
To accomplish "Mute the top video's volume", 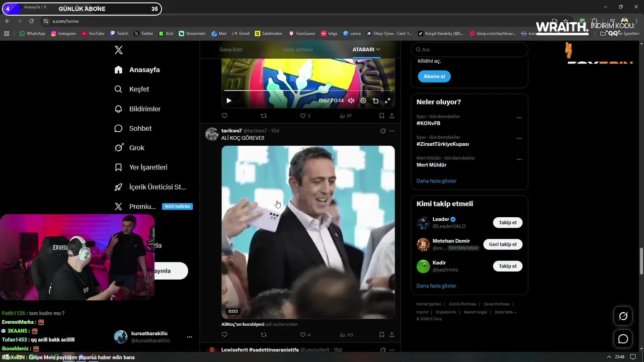I will [x=351, y=101].
